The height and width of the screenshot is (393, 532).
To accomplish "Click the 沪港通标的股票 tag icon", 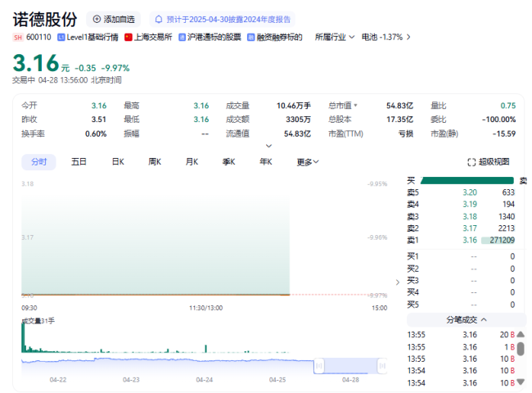I will (x=183, y=37).
